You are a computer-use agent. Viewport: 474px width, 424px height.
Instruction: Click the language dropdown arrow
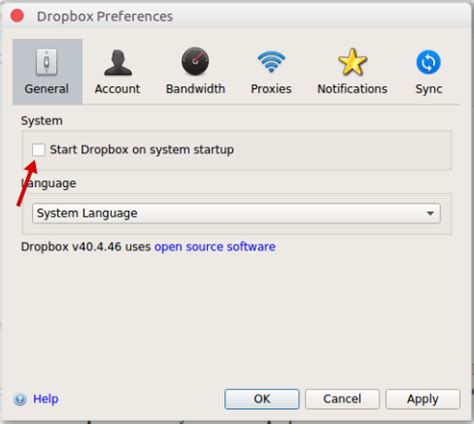430,213
